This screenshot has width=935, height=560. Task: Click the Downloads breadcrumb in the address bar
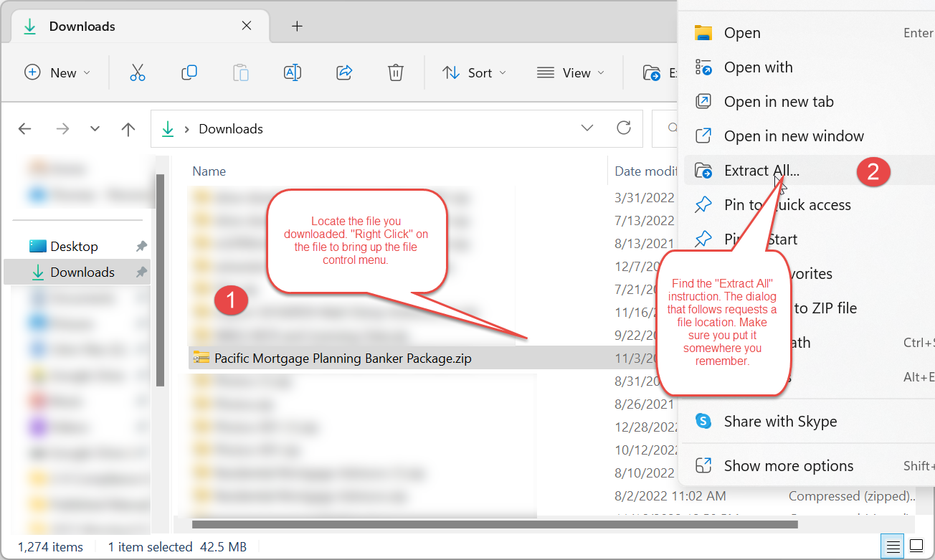click(x=231, y=129)
